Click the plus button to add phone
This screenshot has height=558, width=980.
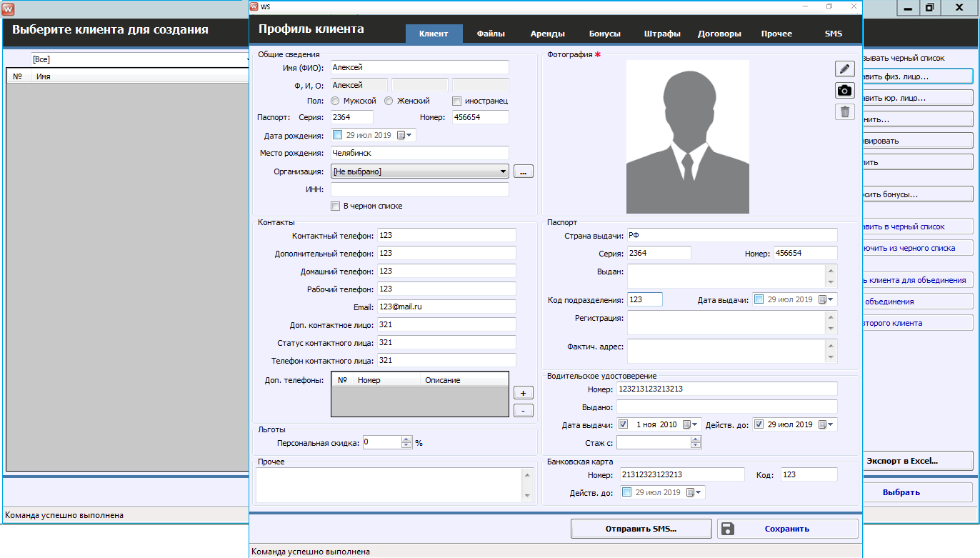(x=524, y=393)
